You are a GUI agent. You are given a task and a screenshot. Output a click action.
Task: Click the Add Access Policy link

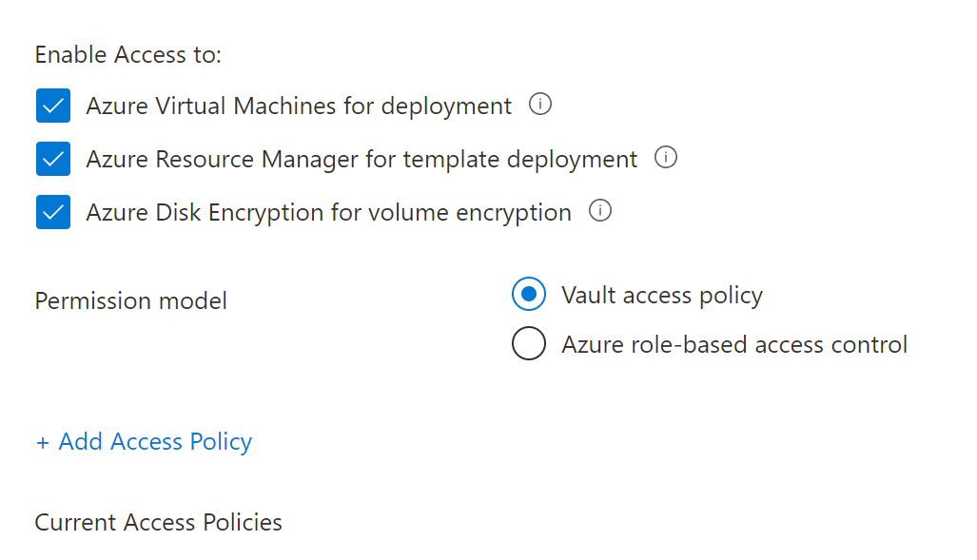(x=155, y=442)
